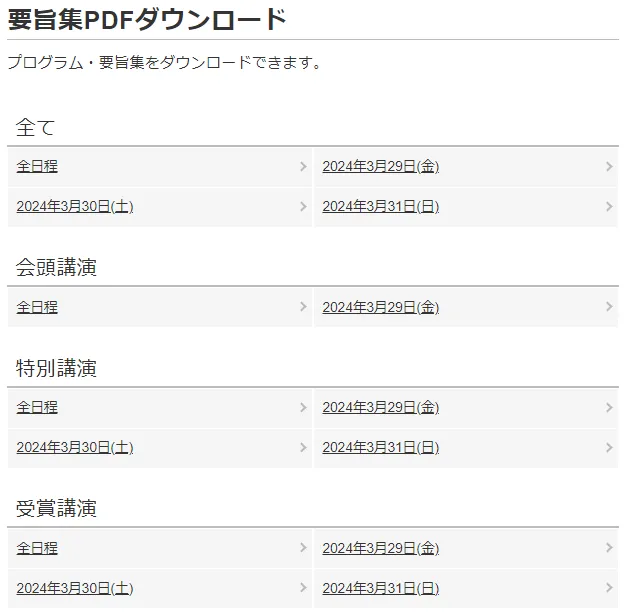This screenshot has height=616, width=627.
Task: Open 2024年3月31日(日) link under 特別講演
Action: click(x=380, y=448)
